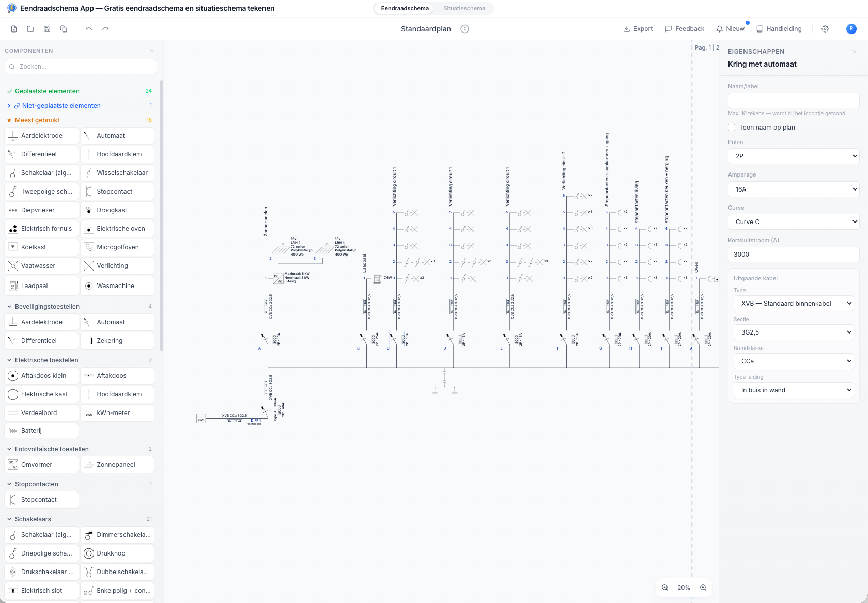Choose the Elektrische oven component
Image resolution: width=868 pixels, height=603 pixels.
117,229
